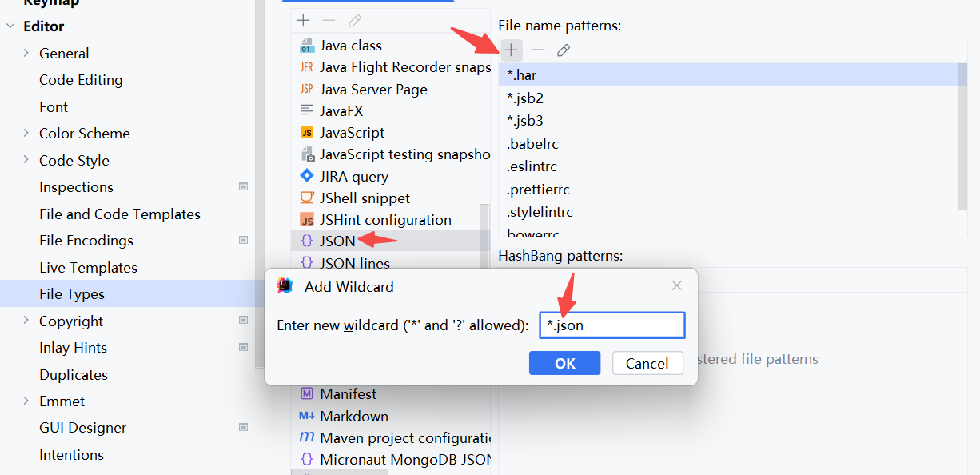Click the project-level icon next to Inspections
980x475 pixels.
[243, 187]
